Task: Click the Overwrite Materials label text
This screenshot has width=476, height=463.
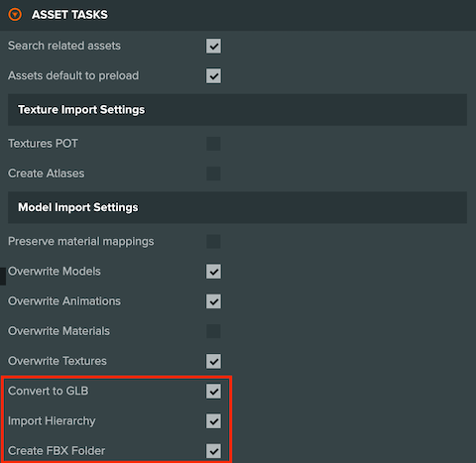Action: pos(59,331)
